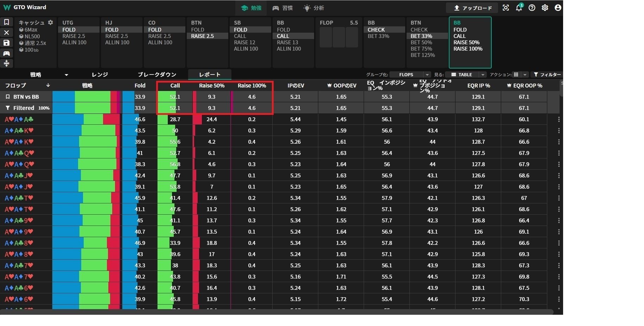
Task: Open the gamepad practice icon in left sidebar
Action: 6,53
